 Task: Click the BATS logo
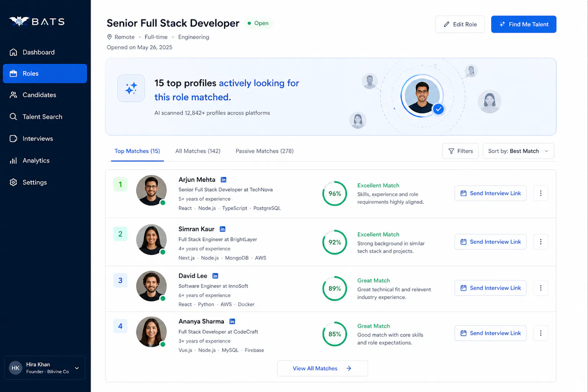(37, 22)
